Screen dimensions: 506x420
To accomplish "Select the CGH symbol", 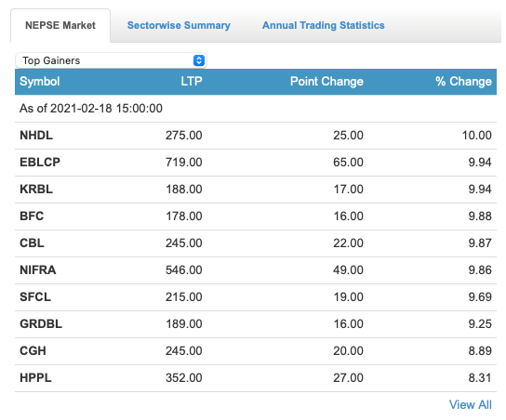I will (x=33, y=350).
